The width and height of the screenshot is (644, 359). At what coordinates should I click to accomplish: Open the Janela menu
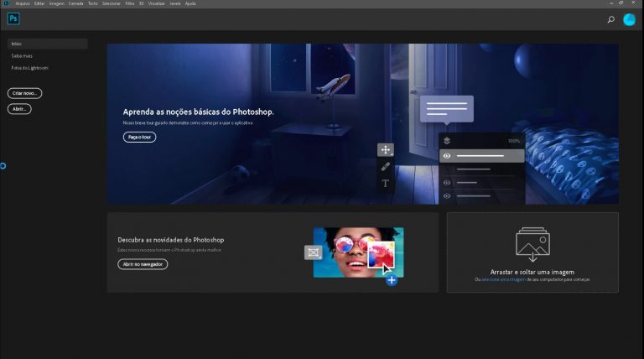[x=175, y=3]
